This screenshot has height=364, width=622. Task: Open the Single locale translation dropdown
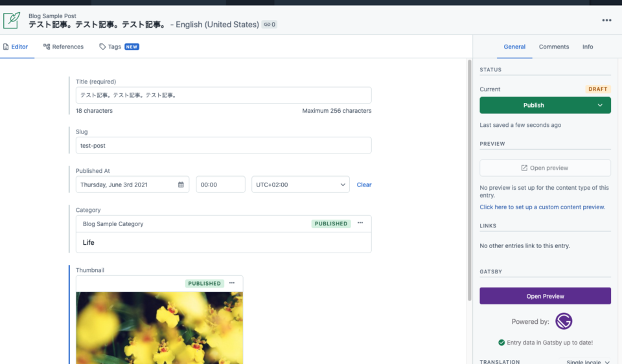click(x=588, y=361)
